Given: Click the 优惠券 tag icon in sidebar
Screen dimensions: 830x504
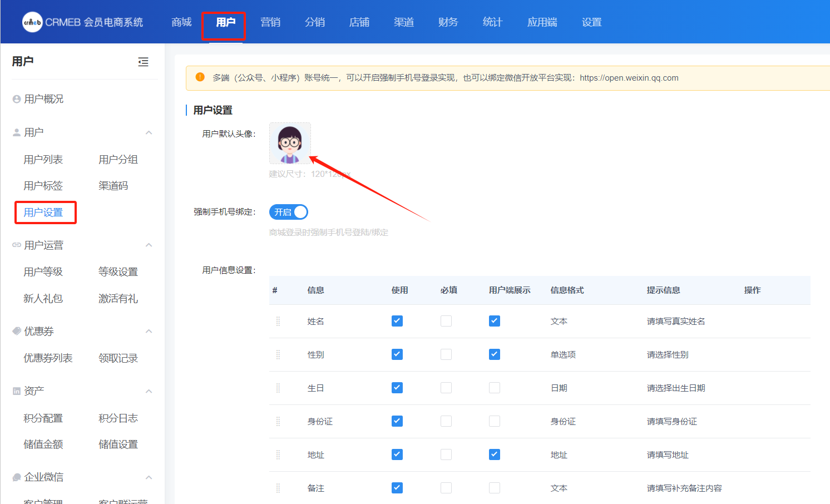Looking at the screenshot, I should 17,332.
